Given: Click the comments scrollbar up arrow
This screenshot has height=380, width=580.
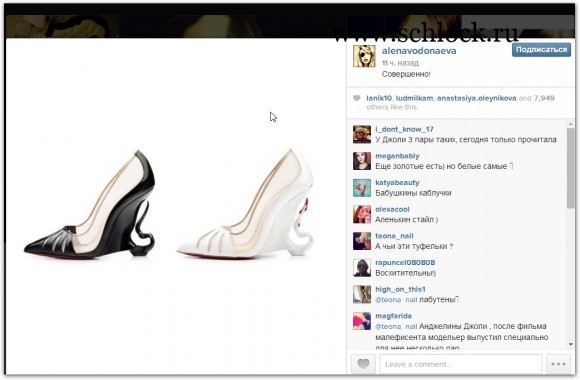Looking at the screenshot, I should [x=570, y=124].
